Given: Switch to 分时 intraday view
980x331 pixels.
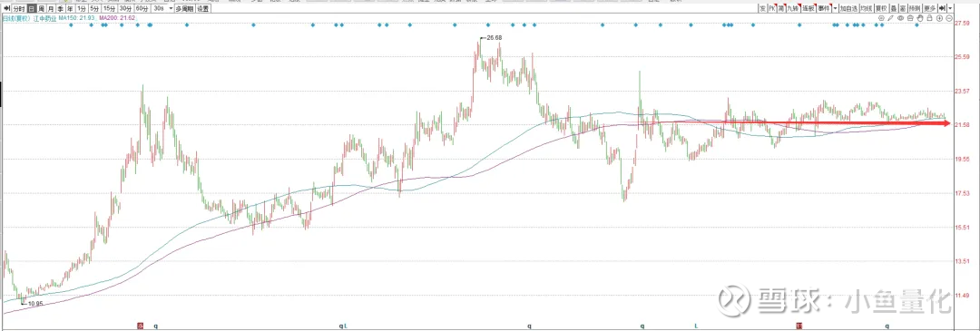Looking at the screenshot, I should [19, 9].
